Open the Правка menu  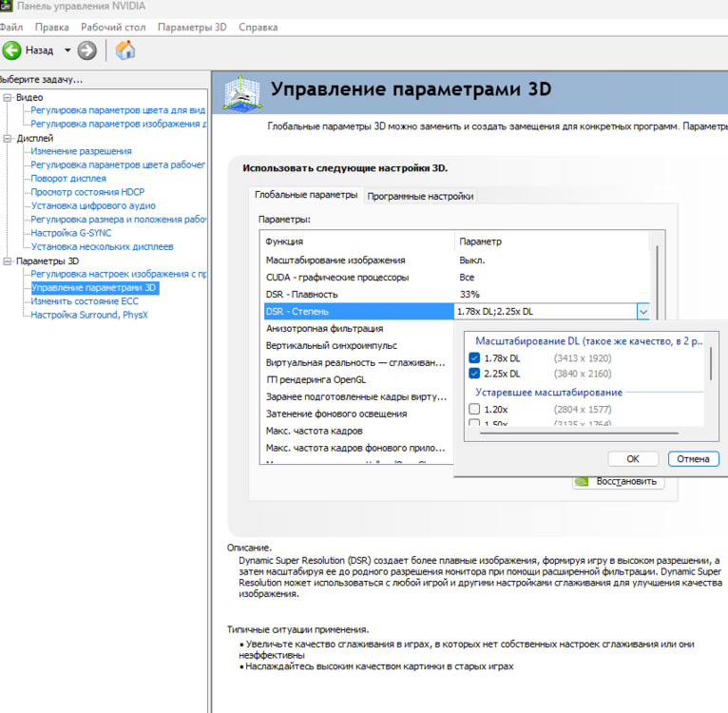[x=52, y=28]
